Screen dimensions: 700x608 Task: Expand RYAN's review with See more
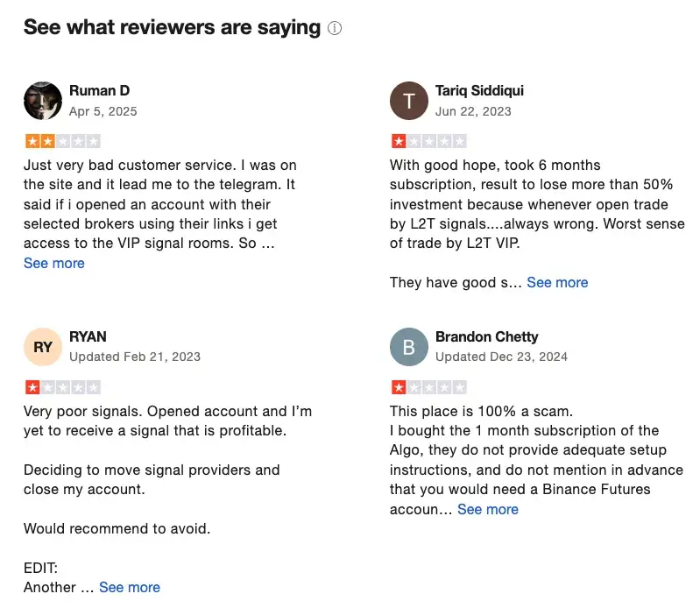130,588
